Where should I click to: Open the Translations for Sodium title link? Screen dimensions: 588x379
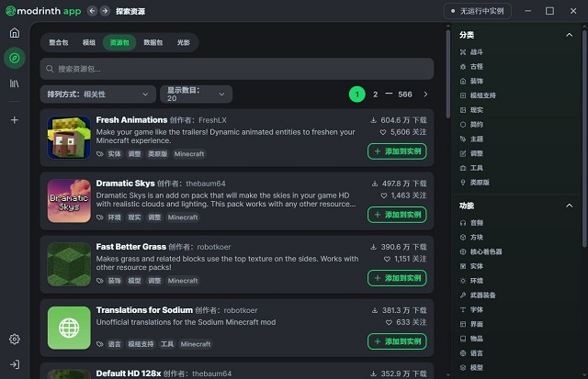144,310
